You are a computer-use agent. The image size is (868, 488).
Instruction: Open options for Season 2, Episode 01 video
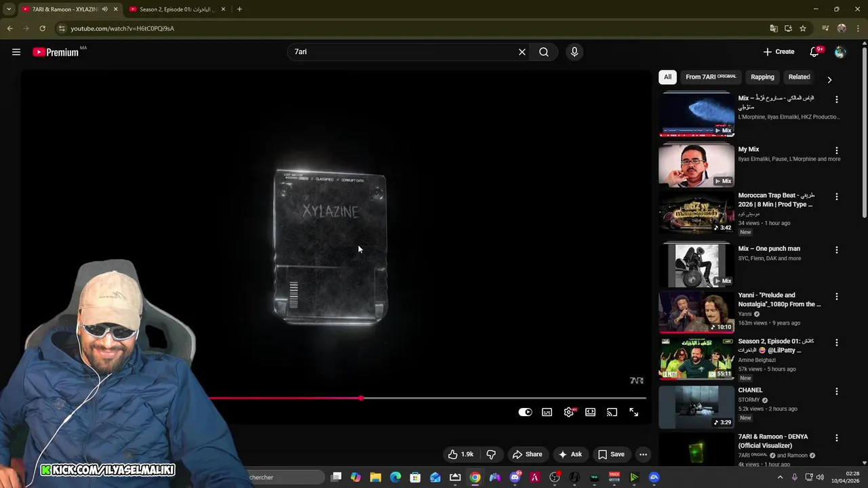tap(836, 343)
